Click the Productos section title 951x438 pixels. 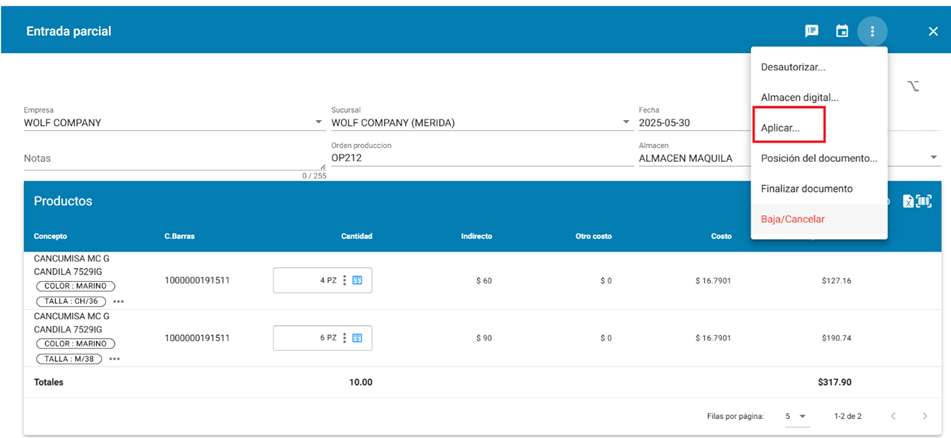point(63,201)
